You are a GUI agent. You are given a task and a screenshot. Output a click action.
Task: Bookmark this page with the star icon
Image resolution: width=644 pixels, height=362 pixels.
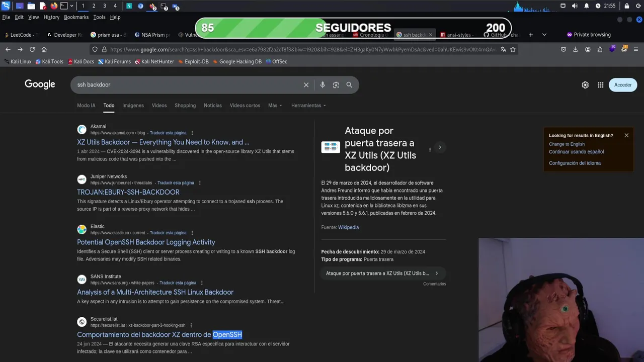click(x=513, y=49)
